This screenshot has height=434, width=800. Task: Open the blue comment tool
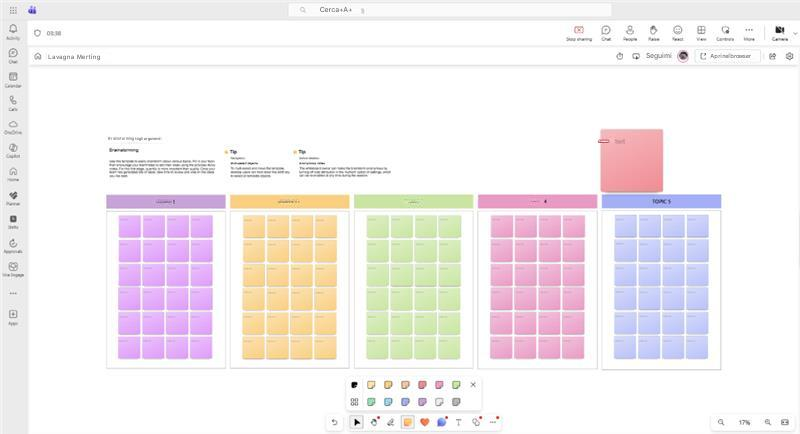pyautogui.click(x=442, y=422)
